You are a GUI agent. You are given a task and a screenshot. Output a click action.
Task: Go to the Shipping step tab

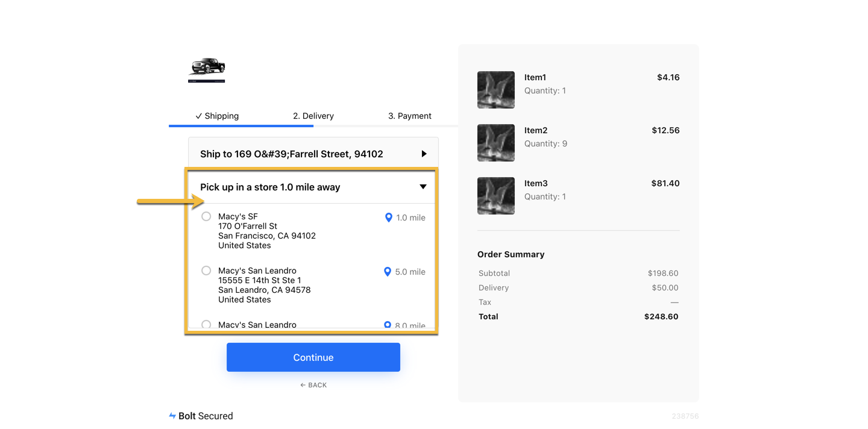(x=217, y=116)
